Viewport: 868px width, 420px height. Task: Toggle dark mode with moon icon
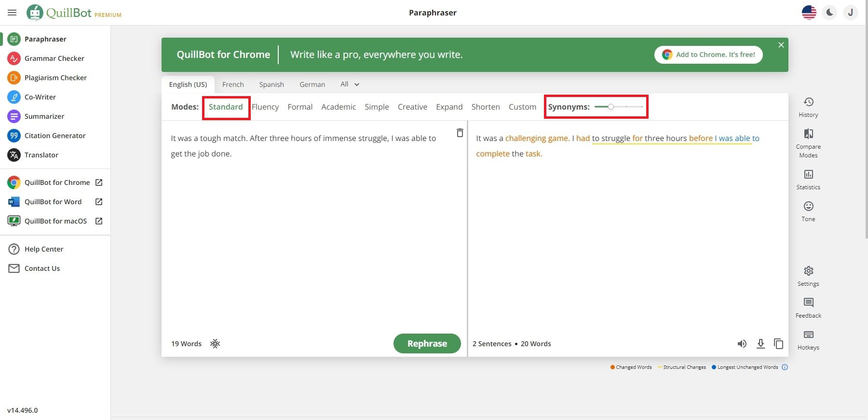(829, 13)
